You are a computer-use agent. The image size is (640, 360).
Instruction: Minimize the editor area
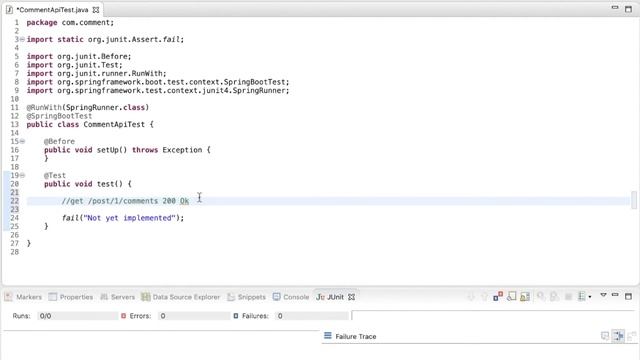615,7
